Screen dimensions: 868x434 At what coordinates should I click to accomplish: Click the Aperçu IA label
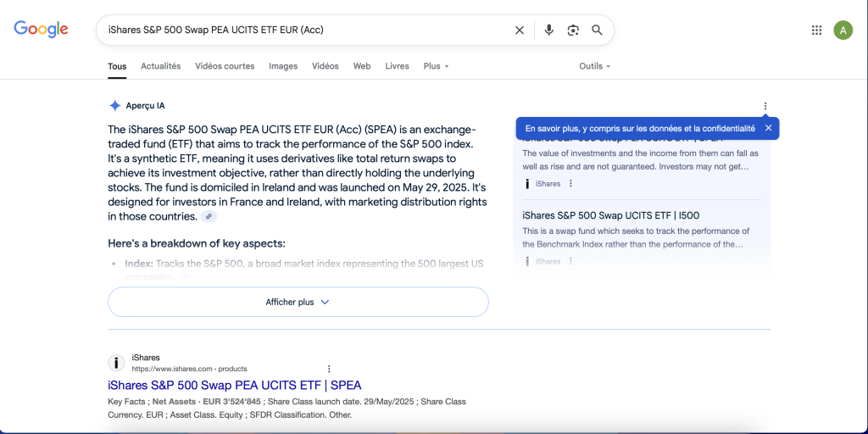point(145,106)
